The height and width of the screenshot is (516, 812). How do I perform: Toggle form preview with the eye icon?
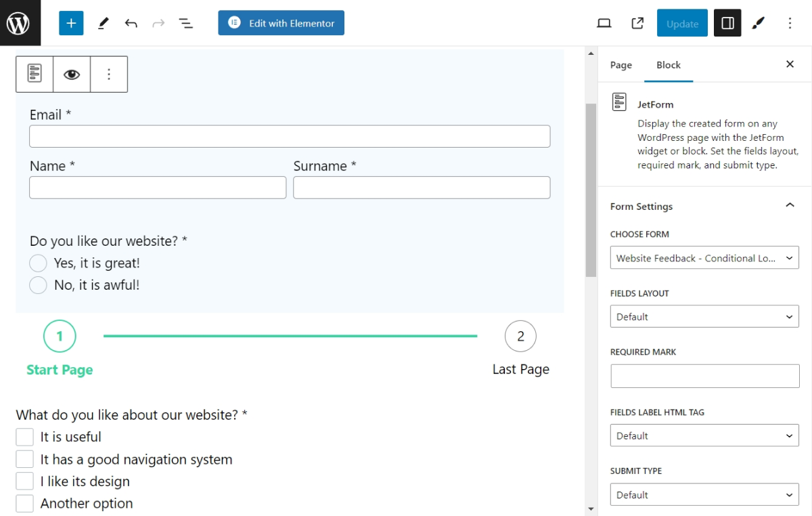click(x=72, y=74)
